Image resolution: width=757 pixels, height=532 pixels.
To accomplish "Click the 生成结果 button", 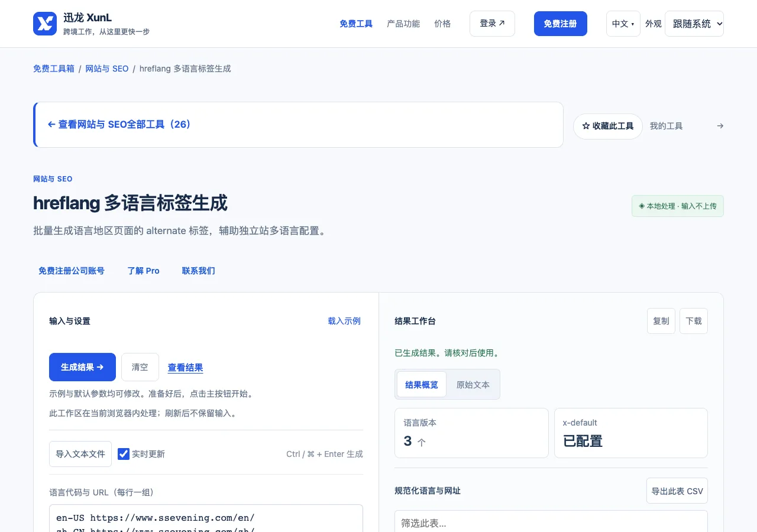I will [x=82, y=367].
